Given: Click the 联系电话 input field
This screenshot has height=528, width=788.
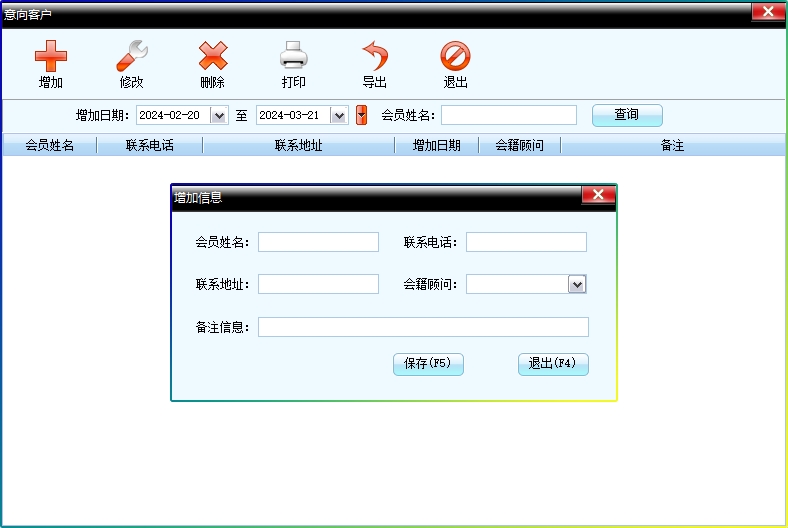Looking at the screenshot, I should (x=526, y=242).
